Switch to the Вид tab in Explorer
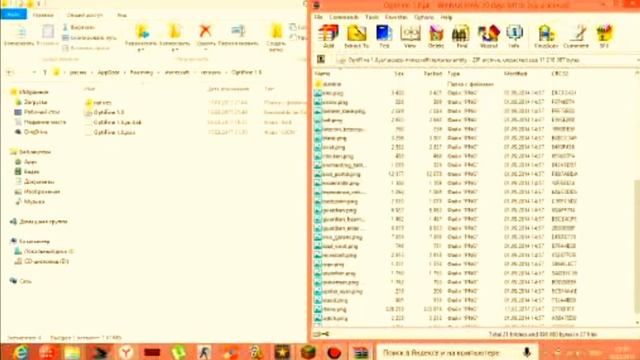Viewport: 640px width, 360px height. (x=122, y=15)
